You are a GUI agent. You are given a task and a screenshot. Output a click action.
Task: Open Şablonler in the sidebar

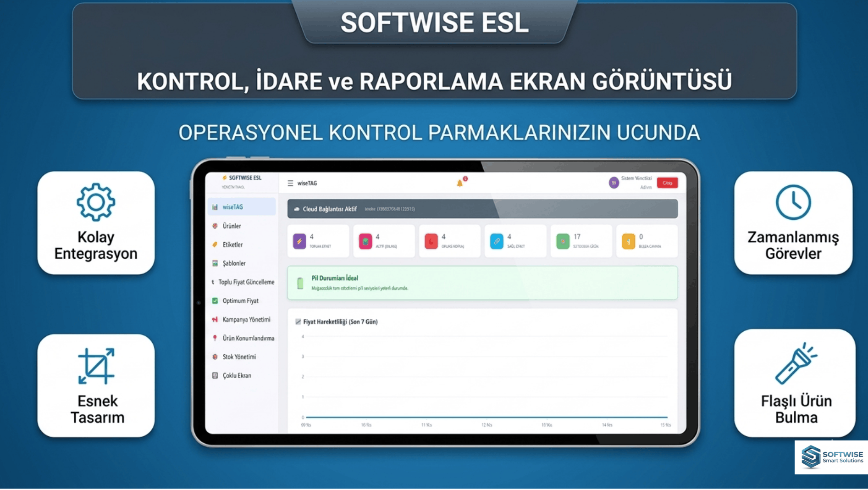[242, 263]
